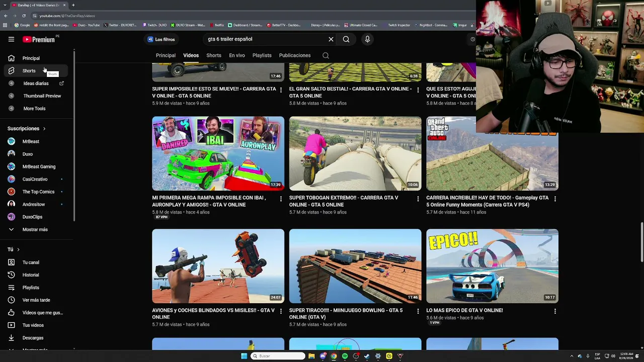Open options for SUPER TOBOGAN EXTREMO video
This screenshot has height=362, width=644.
[418, 199]
